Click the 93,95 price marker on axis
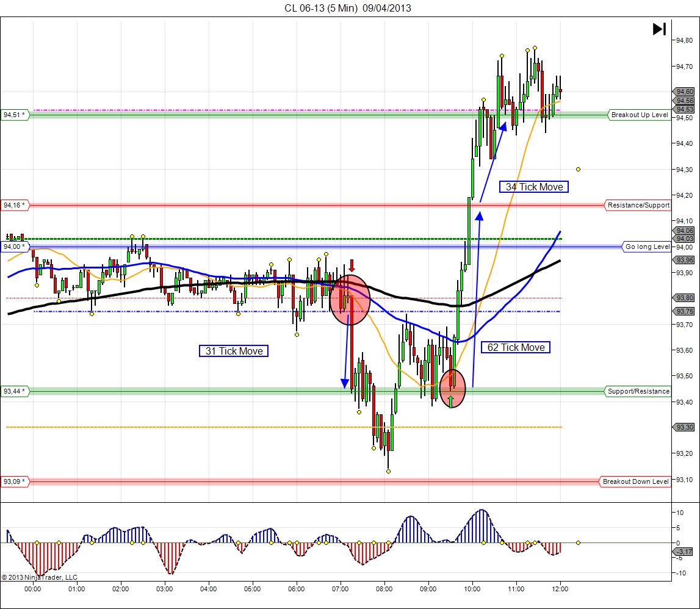 click(x=684, y=260)
